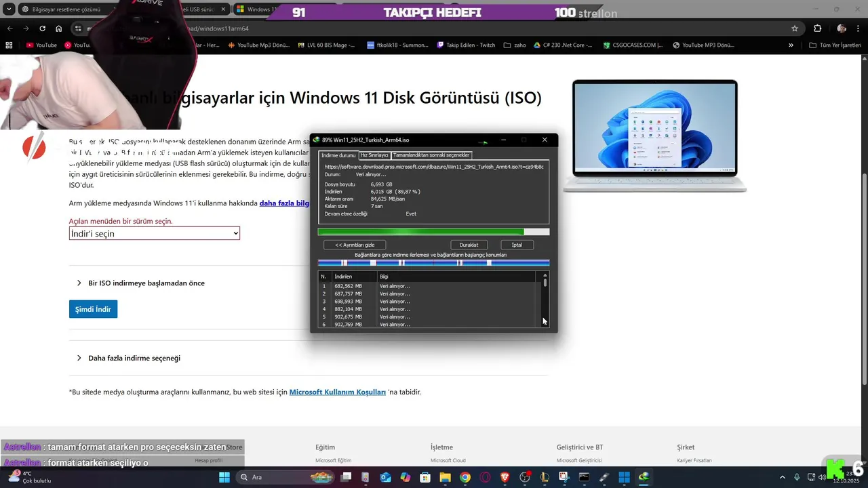The image size is (868, 488).
Task: Switch to the Windows 11 browser tab
Action: (254, 9)
